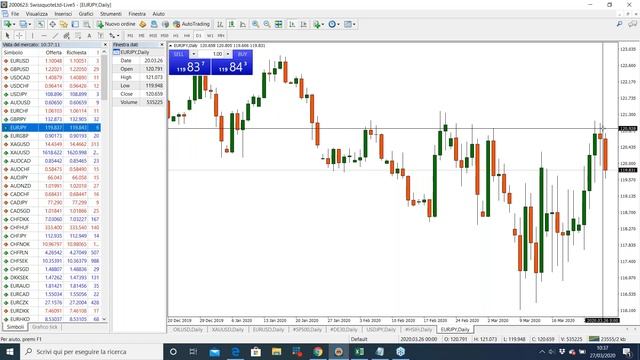This screenshot has height=360, width=640.
Task: Open Windows Start menu
Action: click(x=9, y=351)
